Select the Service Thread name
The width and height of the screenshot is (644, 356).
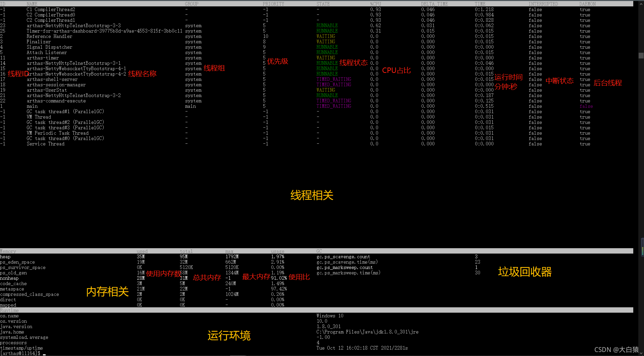coord(45,144)
